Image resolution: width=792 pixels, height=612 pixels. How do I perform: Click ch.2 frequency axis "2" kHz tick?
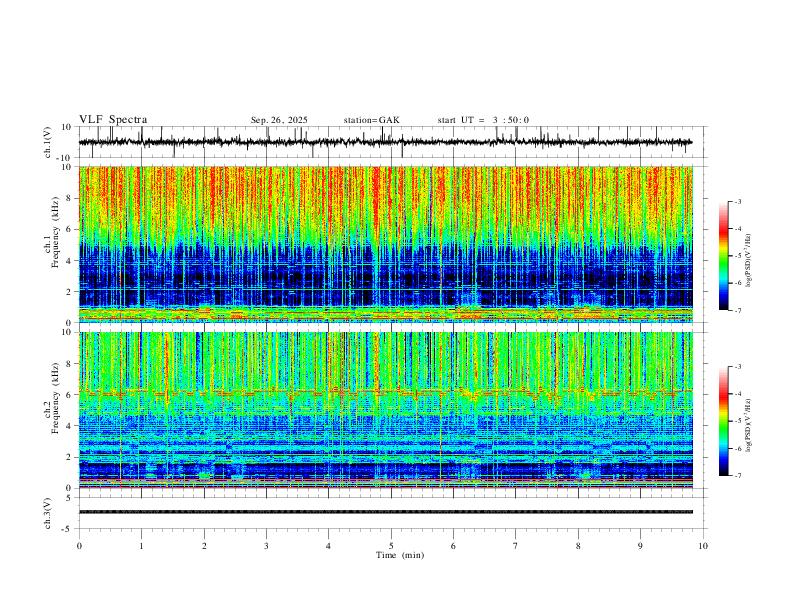71,457
